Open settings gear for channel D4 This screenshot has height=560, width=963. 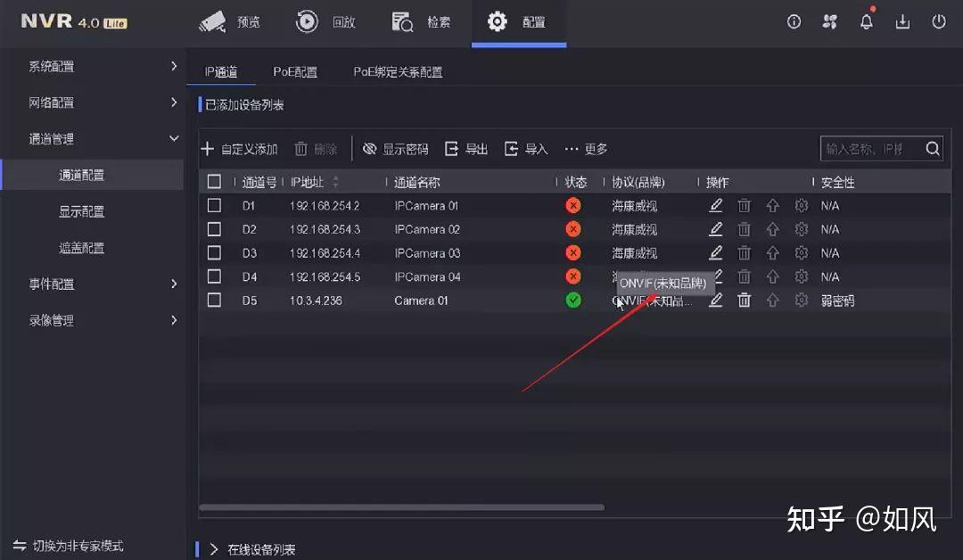pos(801,276)
